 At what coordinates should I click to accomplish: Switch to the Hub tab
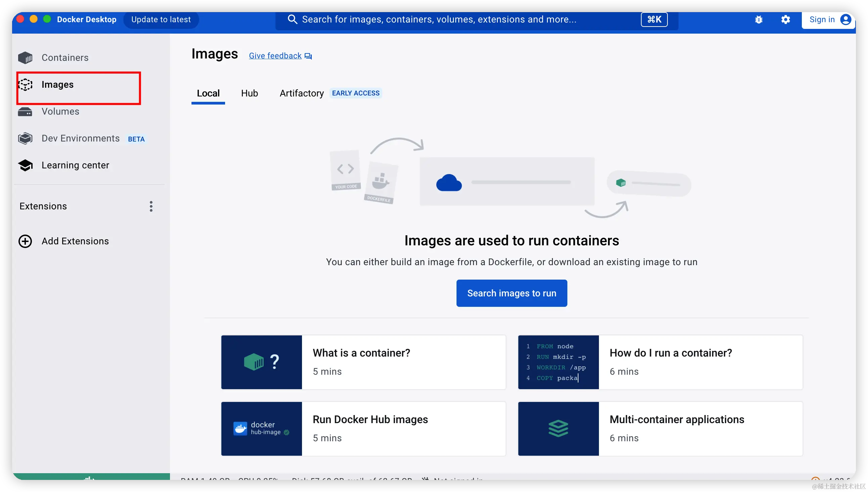249,93
